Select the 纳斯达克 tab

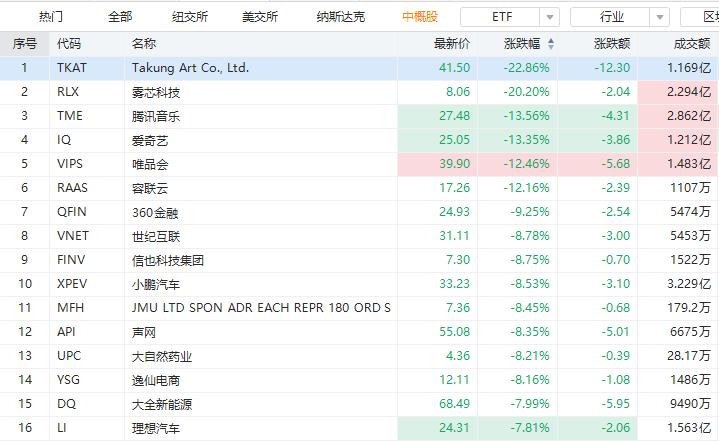[340, 17]
